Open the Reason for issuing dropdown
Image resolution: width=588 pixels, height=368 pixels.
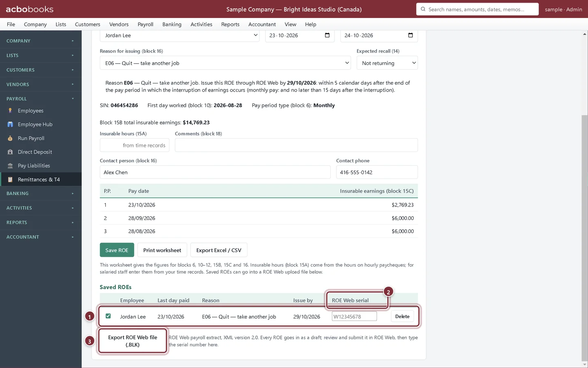tap(225, 63)
